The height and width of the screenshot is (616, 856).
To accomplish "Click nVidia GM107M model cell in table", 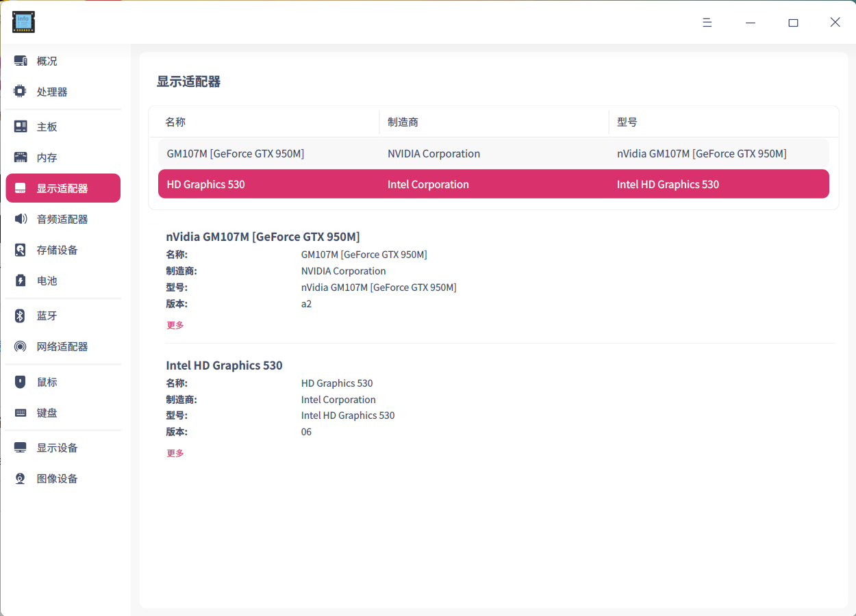I will pyautogui.click(x=701, y=153).
